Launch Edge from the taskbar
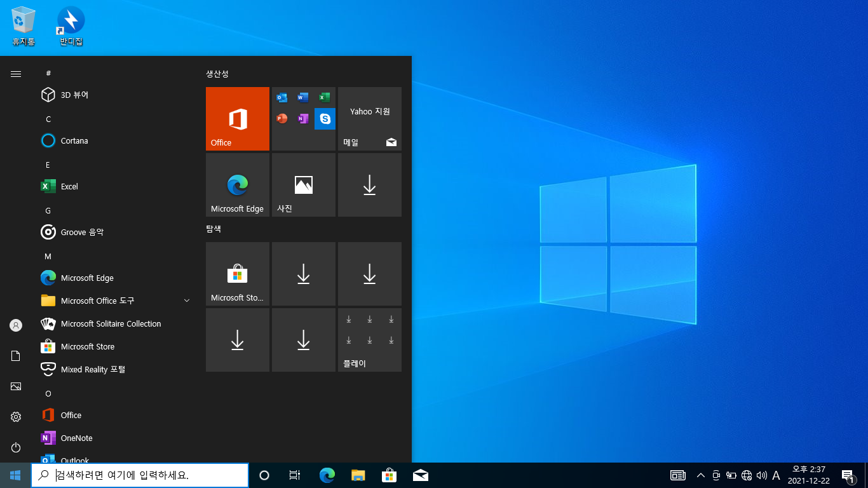Image resolution: width=868 pixels, height=488 pixels. pos(327,475)
